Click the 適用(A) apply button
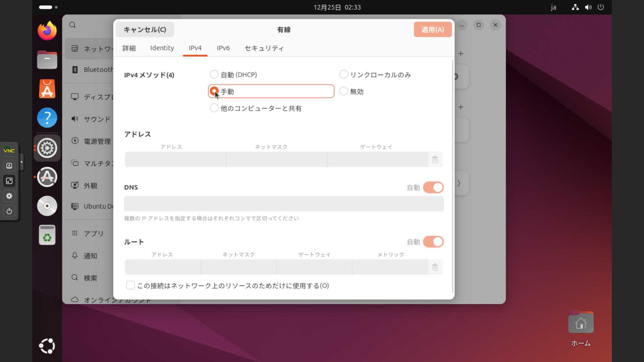 tap(432, 29)
